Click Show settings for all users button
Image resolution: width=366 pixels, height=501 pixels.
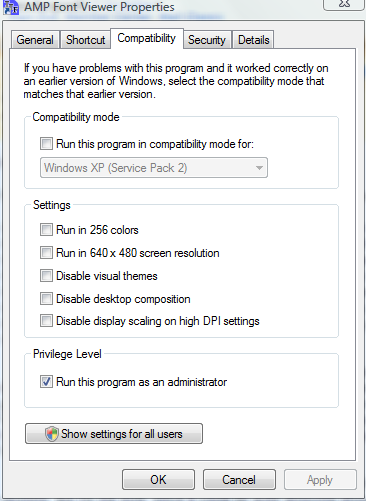[x=114, y=434]
